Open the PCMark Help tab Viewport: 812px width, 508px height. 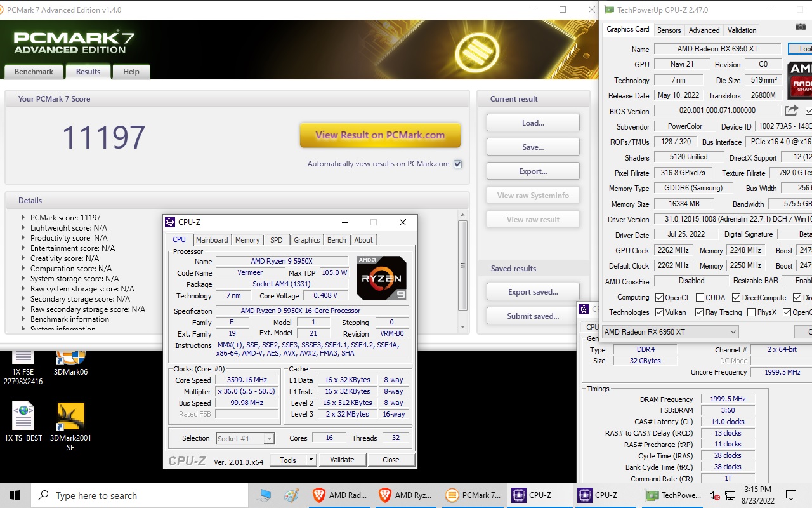(x=131, y=72)
